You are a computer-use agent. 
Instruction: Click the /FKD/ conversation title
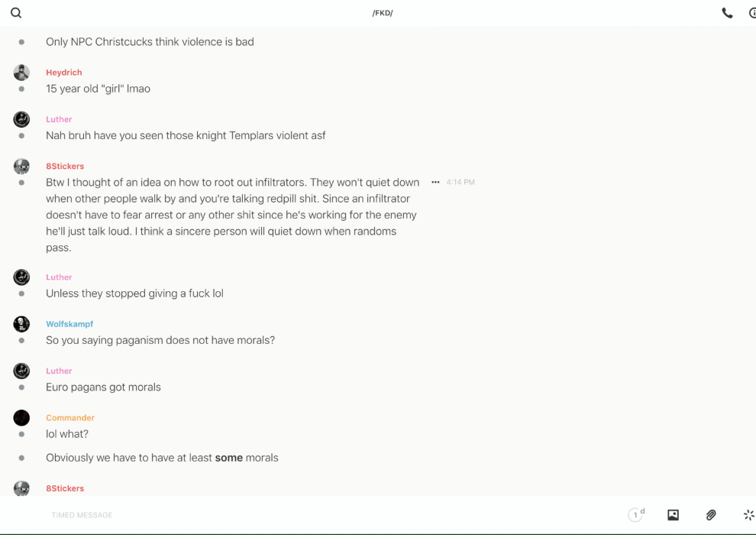382,13
